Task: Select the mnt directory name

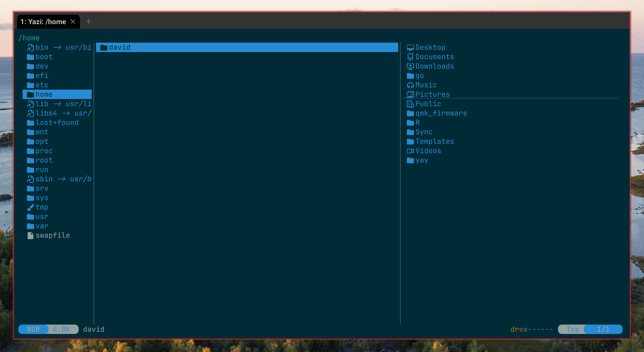Action: [x=42, y=132]
